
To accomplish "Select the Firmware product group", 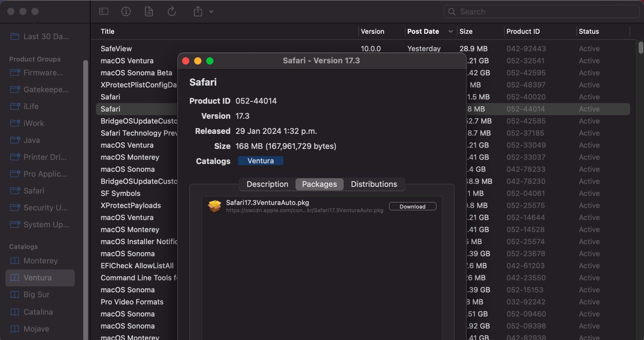I will pos(40,73).
